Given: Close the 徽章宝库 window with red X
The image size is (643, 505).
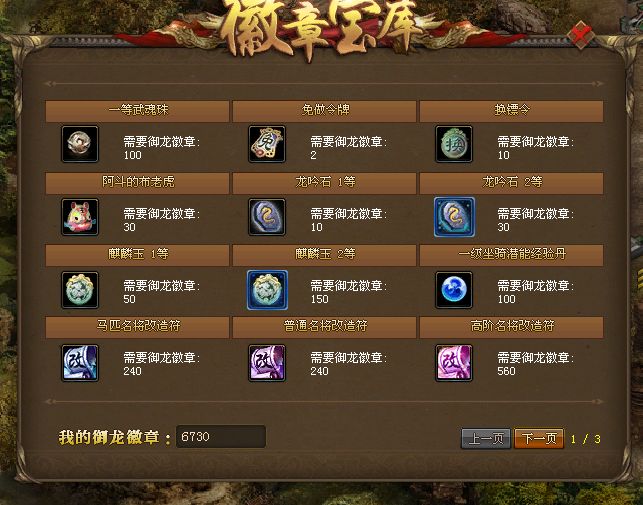Looking at the screenshot, I should click(581, 35).
